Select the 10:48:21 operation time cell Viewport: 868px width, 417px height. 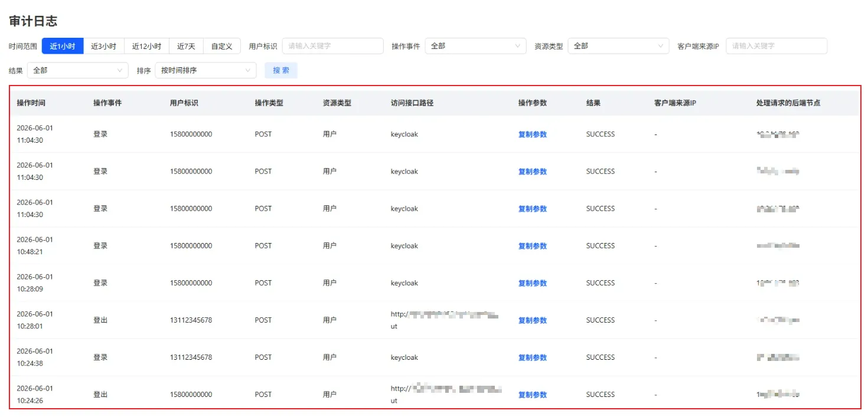(35, 246)
